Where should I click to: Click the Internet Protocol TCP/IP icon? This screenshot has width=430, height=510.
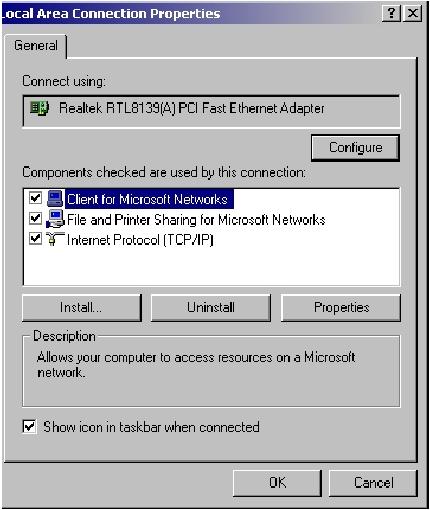(x=55, y=239)
